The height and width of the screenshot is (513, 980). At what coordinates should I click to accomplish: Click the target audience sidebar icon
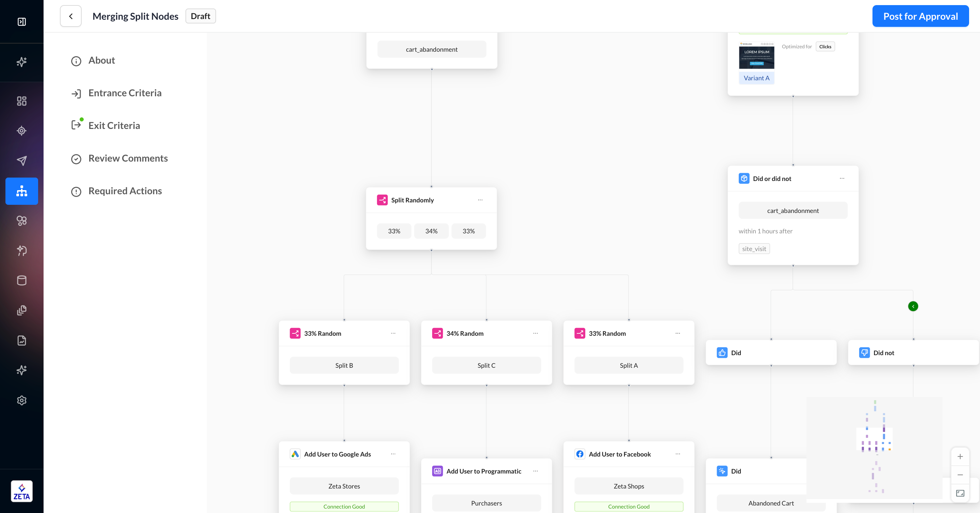click(x=22, y=131)
